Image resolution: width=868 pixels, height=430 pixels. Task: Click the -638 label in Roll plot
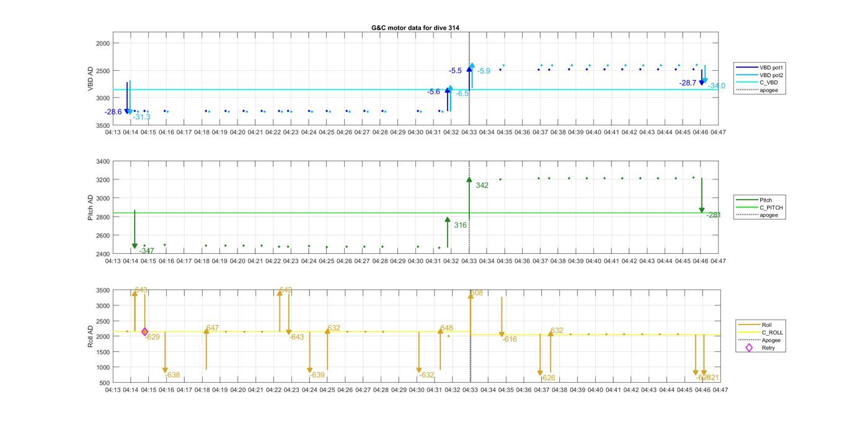(x=172, y=375)
